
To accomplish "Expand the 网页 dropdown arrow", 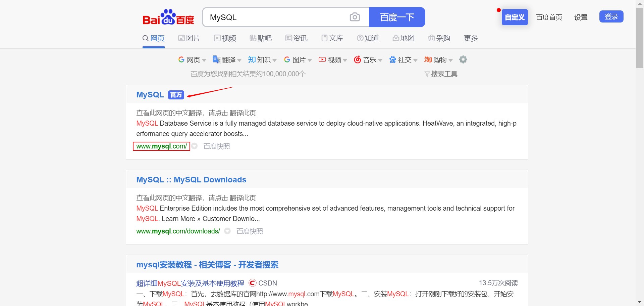I will [x=204, y=60].
